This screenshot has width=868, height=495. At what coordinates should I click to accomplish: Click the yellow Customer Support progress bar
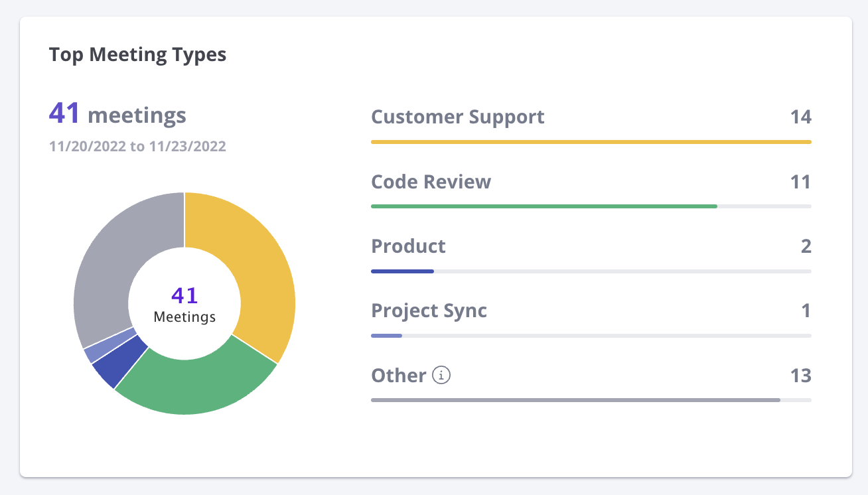point(591,142)
